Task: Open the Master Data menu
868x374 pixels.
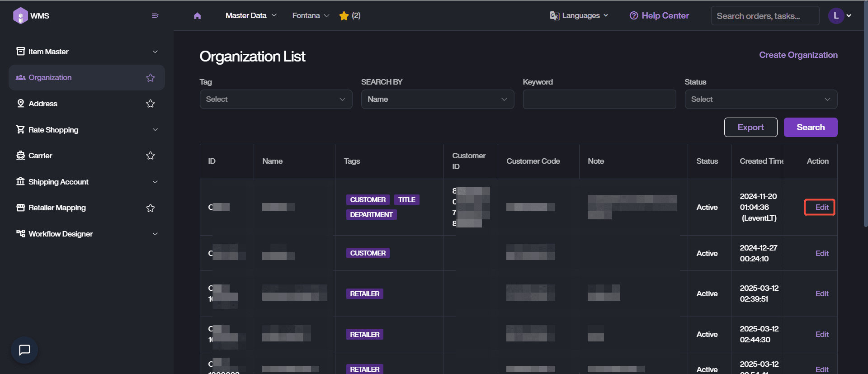Action: [251, 16]
